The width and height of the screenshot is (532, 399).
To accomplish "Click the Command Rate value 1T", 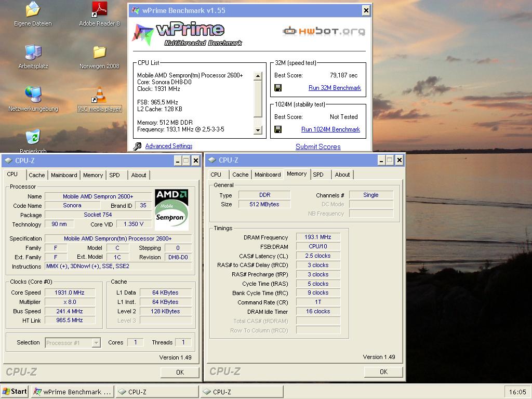I will pyautogui.click(x=318, y=302).
